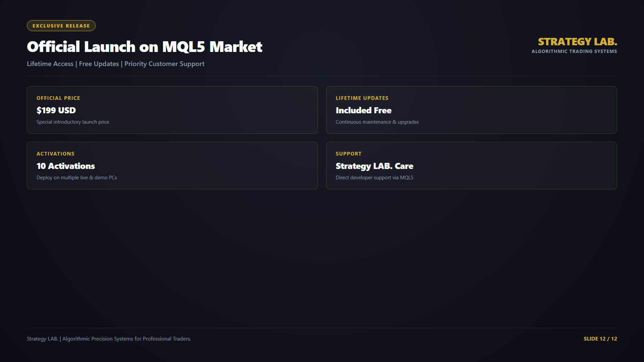Open the Official Price card
Image resolution: width=644 pixels, height=362 pixels.
tap(172, 110)
